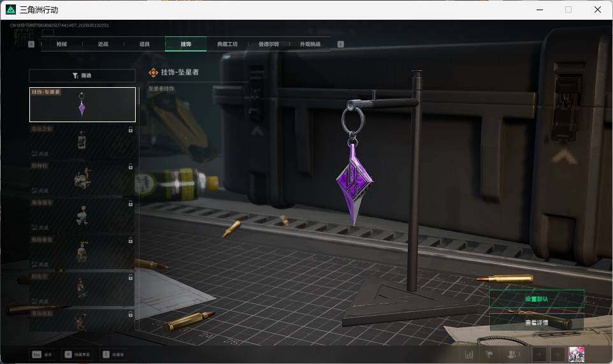Click the first plus squad slot
Screen dimensions: 613x364
(x=539, y=354)
